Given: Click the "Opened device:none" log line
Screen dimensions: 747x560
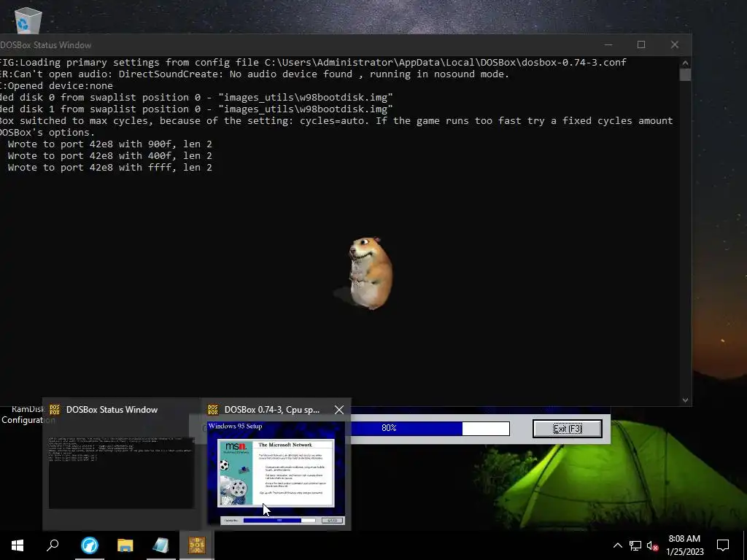Looking at the screenshot, I should [57, 86].
